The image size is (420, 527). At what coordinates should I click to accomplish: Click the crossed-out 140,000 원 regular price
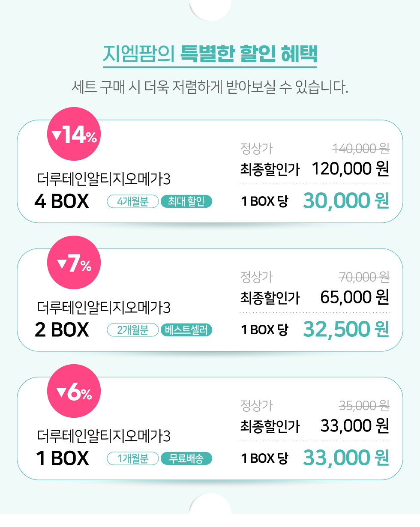[361, 149]
